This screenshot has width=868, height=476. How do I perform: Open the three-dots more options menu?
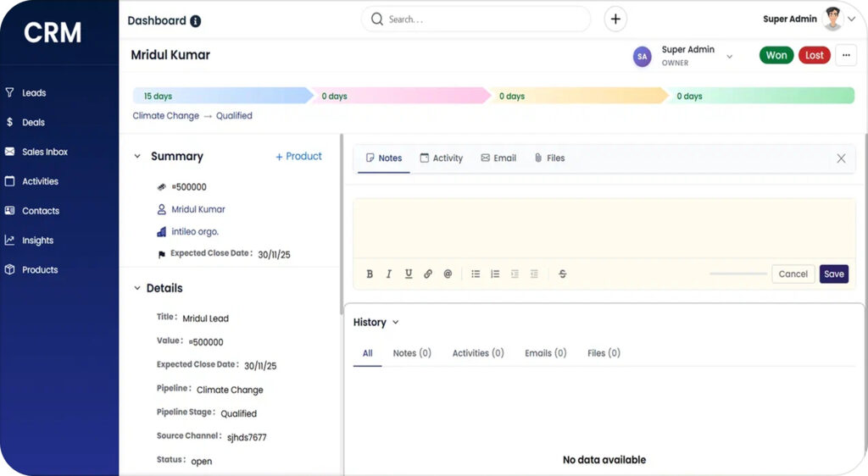[x=846, y=55]
